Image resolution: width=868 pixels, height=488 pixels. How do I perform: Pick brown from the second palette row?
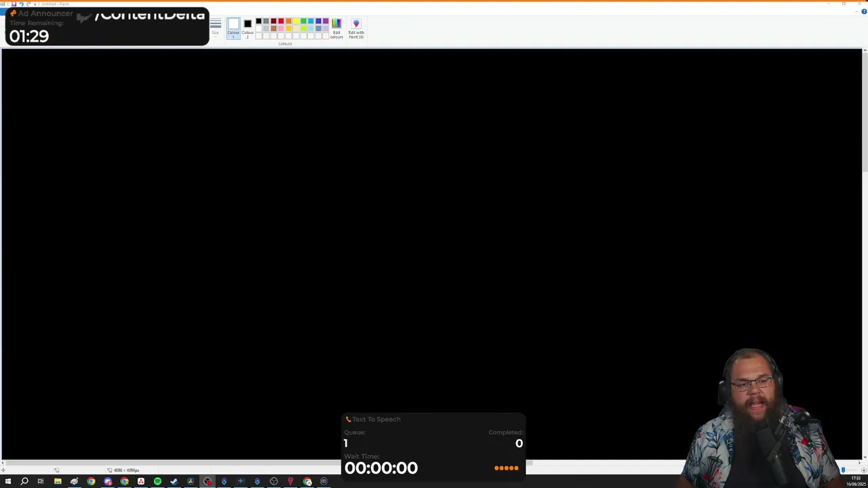[x=273, y=28]
